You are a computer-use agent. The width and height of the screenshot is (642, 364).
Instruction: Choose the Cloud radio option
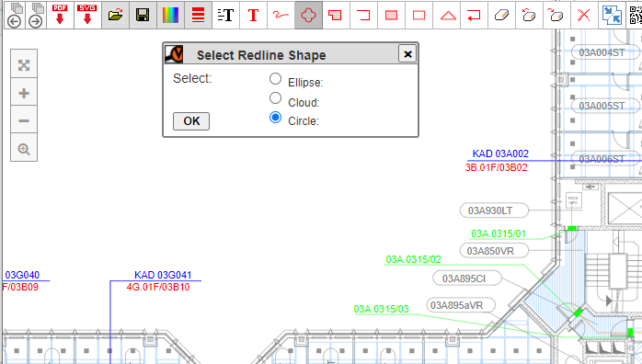pos(275,98)
